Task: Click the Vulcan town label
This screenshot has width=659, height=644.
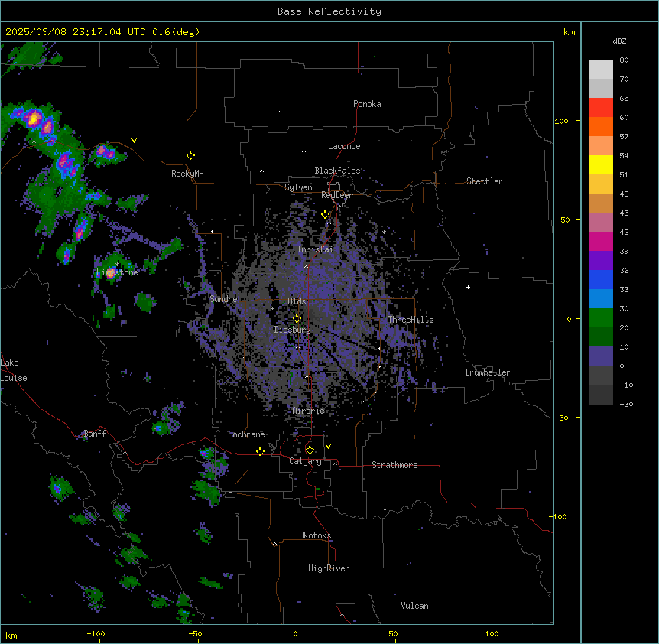Action: tap(414, 606)
